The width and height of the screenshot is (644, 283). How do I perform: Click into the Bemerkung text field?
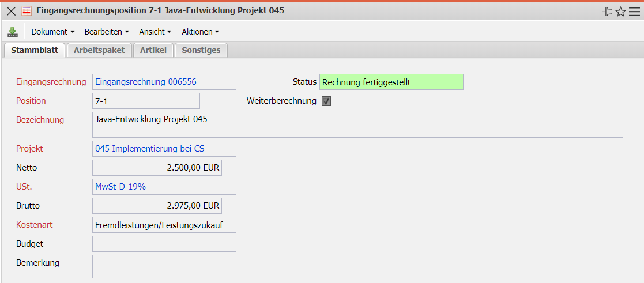(x=357, y=266)
